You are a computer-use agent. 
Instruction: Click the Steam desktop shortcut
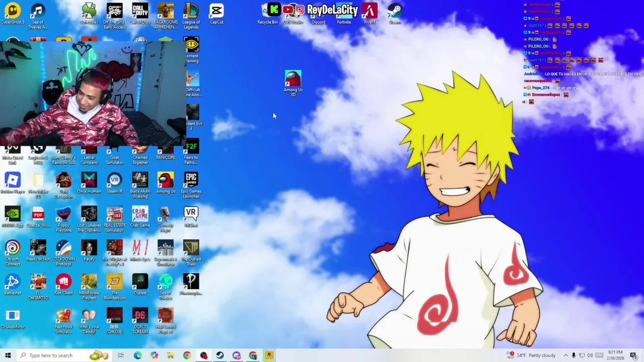click(x=395, y=14)
